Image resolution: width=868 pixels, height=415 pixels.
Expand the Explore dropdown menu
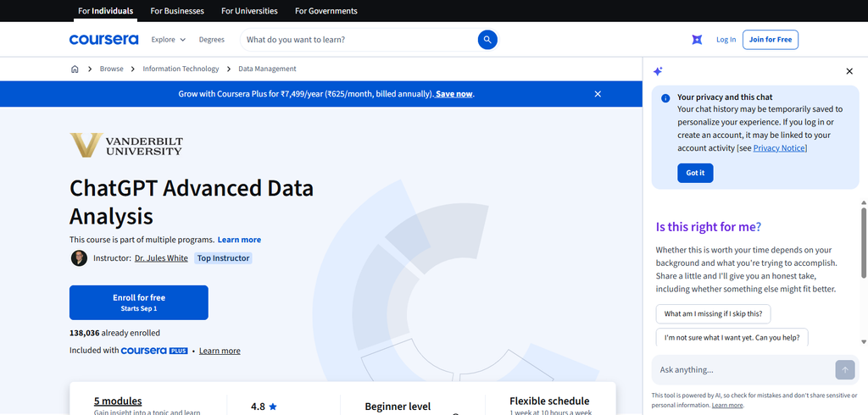[169, 39]
